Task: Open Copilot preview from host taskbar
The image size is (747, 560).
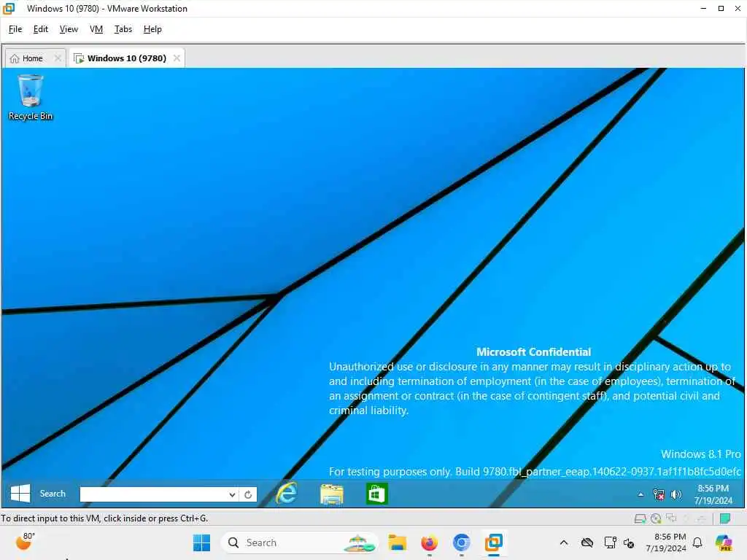Action: pos(724,542)
